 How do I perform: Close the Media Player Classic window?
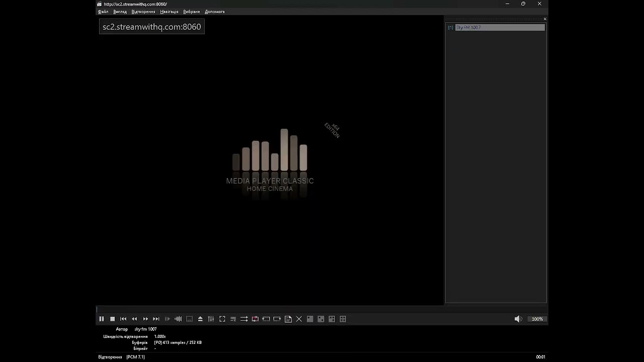tap(539, 4)
